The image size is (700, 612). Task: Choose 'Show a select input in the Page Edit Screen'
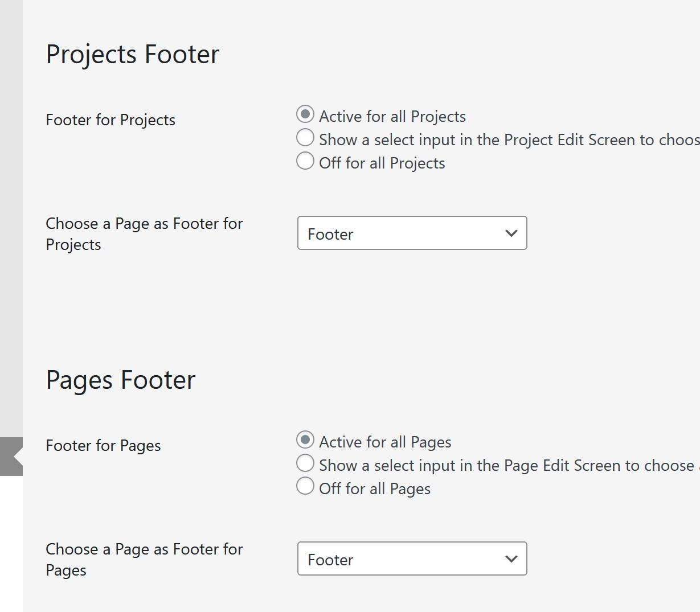coord(305,463)
